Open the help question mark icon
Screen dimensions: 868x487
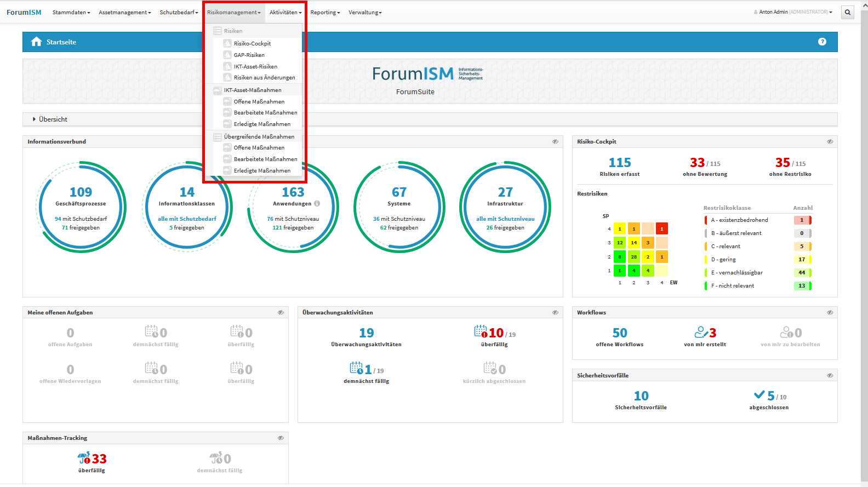pos(822,42)
